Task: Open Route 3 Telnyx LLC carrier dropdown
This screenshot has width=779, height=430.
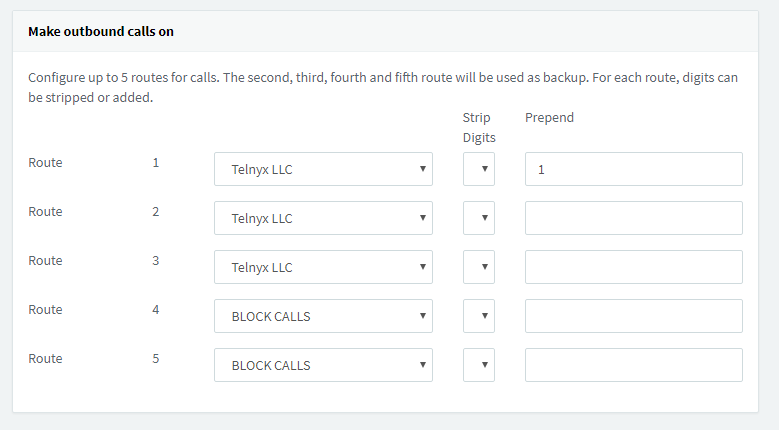Action: tap(323, 267)
